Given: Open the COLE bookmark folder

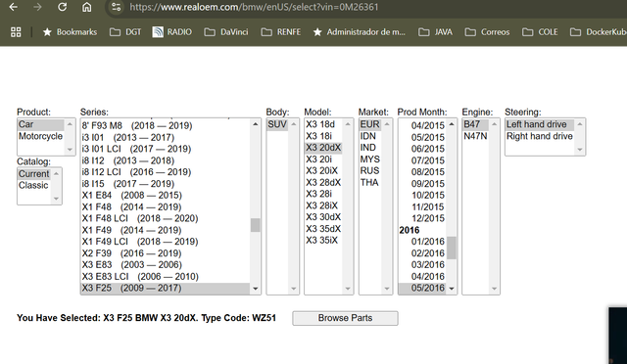Looking at the screenshot, I should (540, 32).
